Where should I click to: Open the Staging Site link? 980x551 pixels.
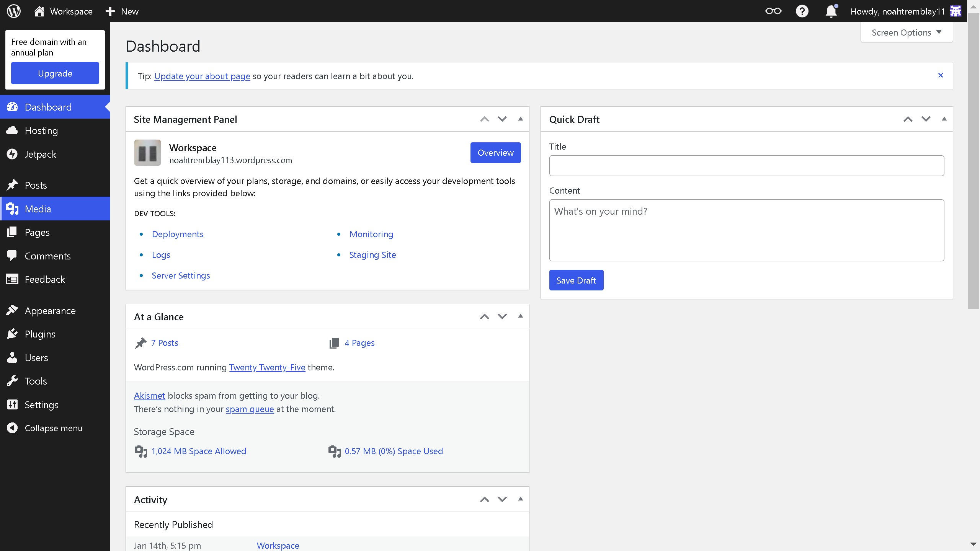click(372, 255)
